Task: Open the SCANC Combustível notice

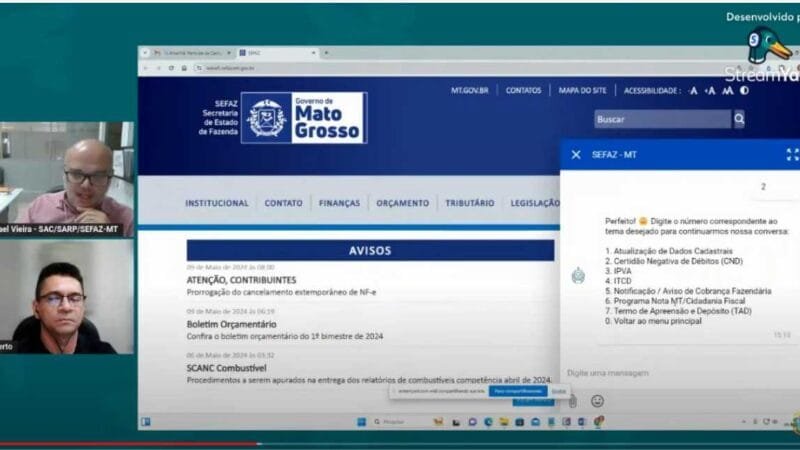Action: point(227,368)
